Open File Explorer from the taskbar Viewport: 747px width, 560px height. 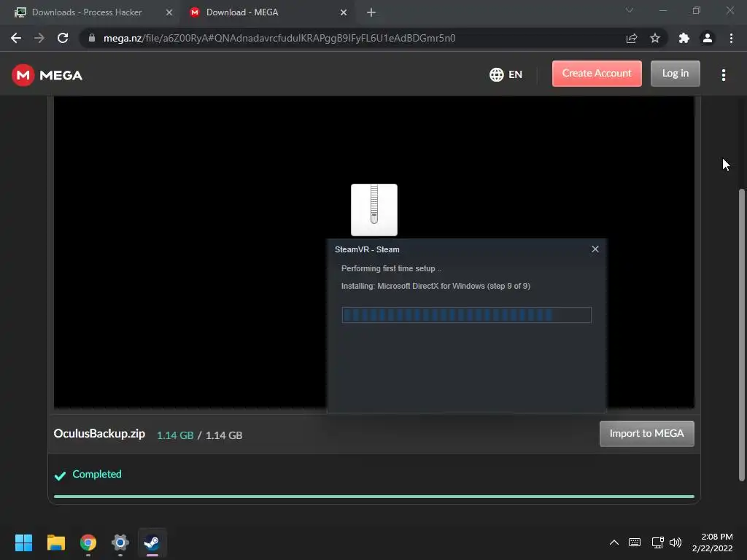pyautogui.click(x=55, y=542)
